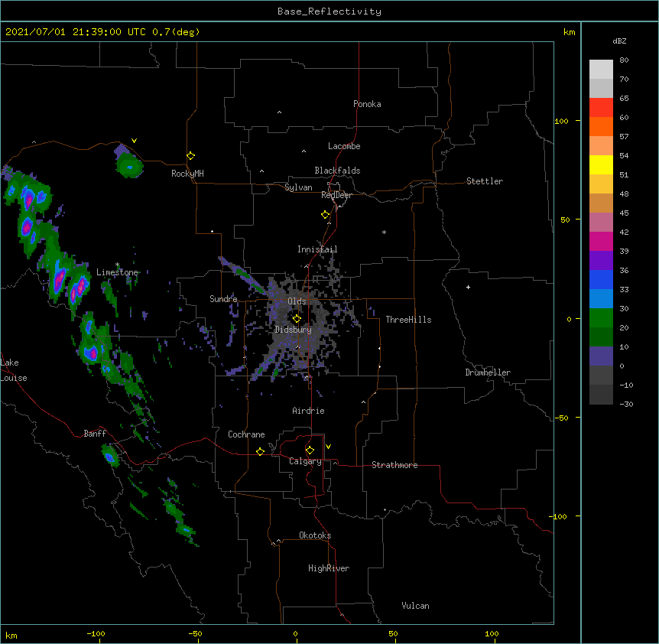The height and width of the screenshot is (644, 659).
Task: Click the yellow diamond marker below Cochrane
Action: tap(260, 451)
